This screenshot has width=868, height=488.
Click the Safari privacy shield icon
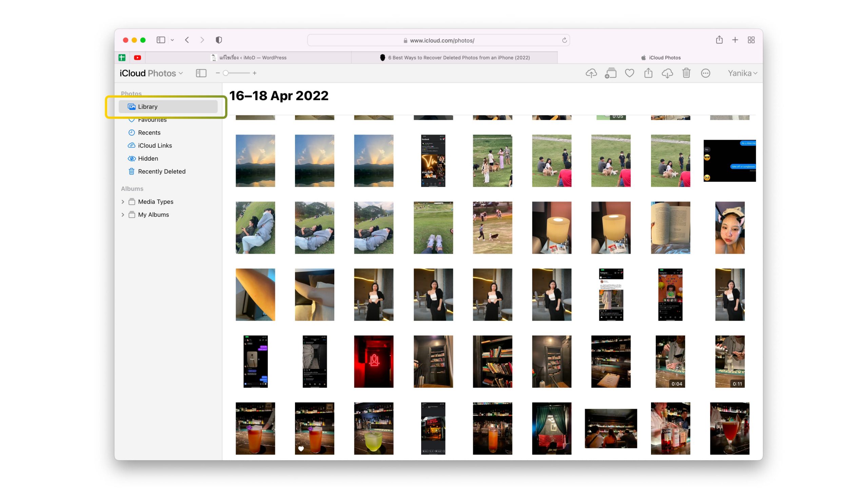219,40
